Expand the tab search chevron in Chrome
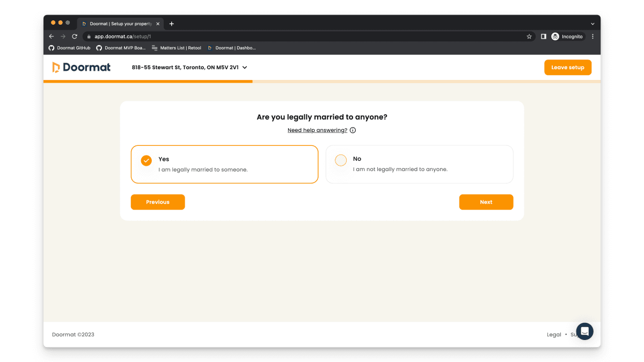Viewport: 644px width, 362px height. click(592, 24)
